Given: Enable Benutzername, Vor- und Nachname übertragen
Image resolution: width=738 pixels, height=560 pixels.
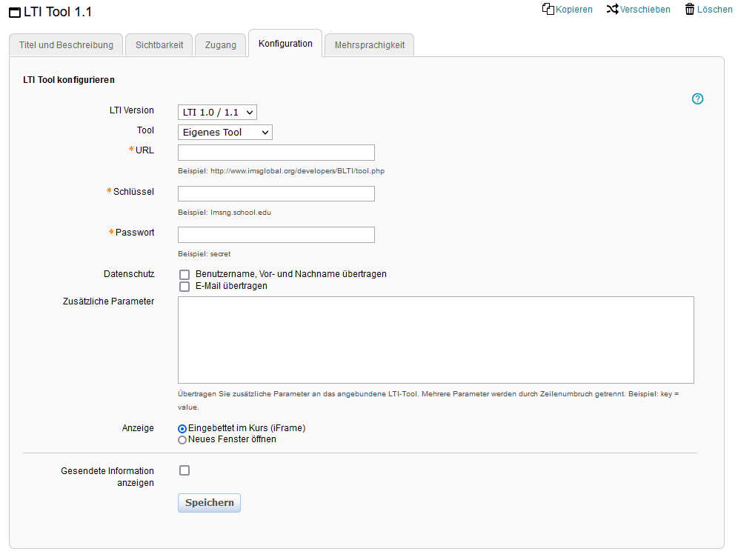Looking at the screenshot, I should pos(184,274).
